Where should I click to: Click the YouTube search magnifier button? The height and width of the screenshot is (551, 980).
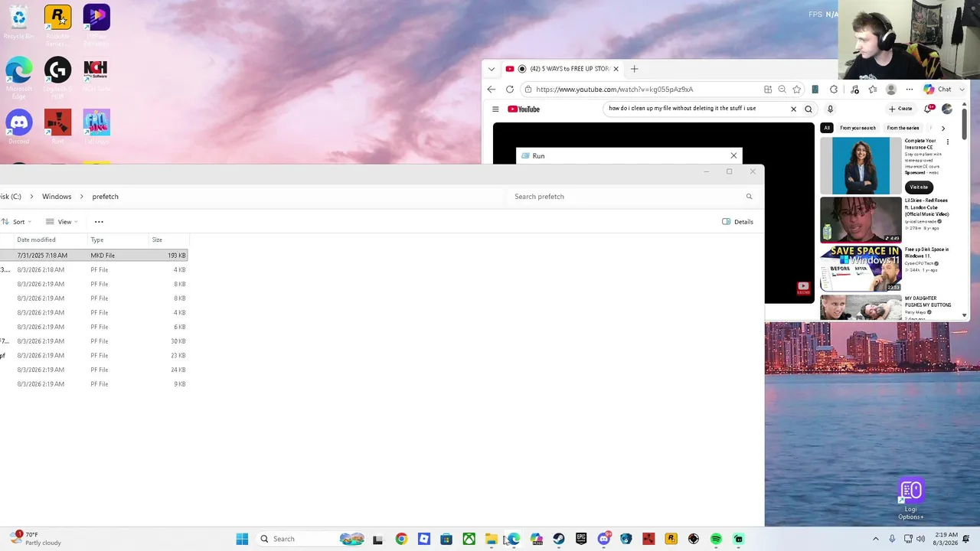click(x=808, y=109)
